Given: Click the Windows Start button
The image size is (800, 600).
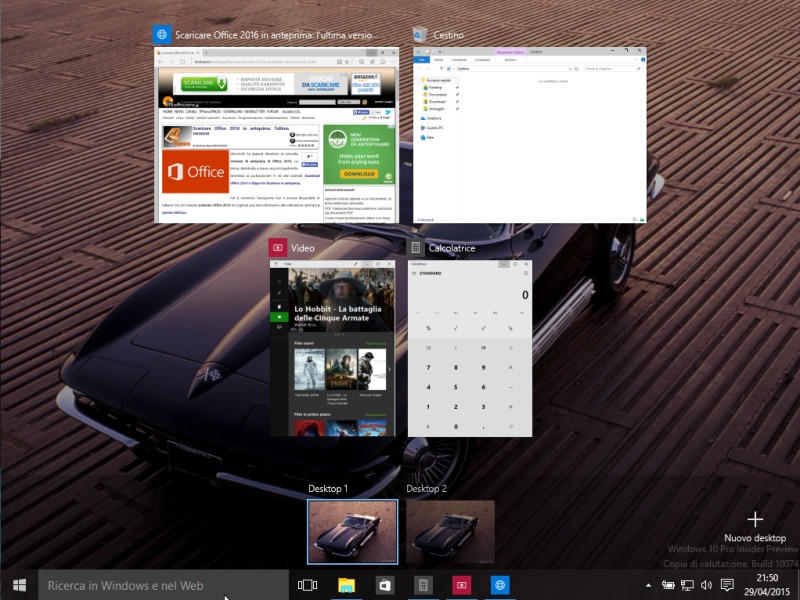Looking at the screenshot, I should (19, 585).
